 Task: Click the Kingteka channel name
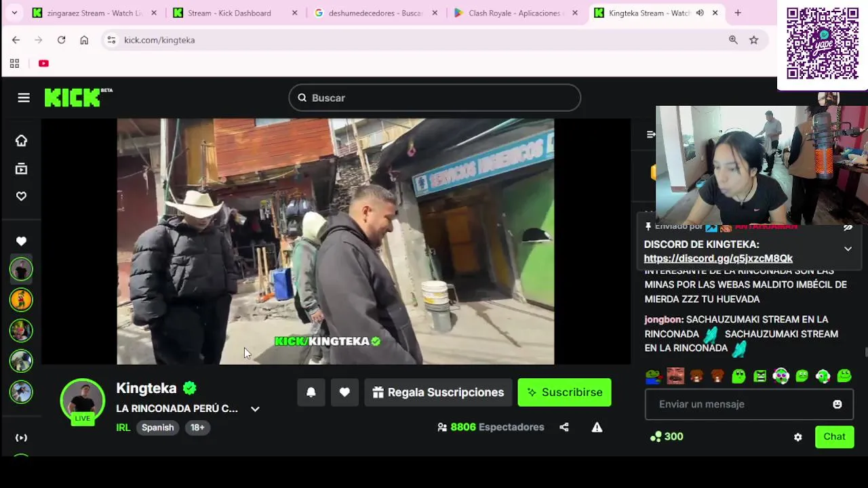click(146, 388)
